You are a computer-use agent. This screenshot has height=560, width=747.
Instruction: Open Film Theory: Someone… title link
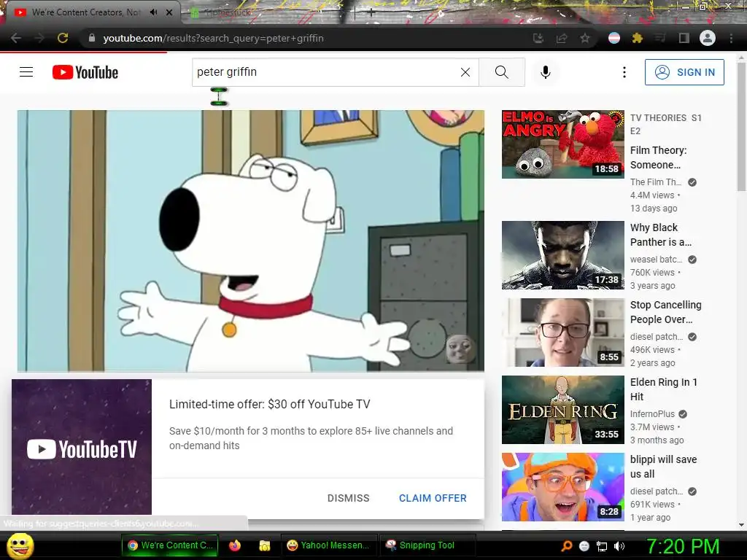pos(659,157)
